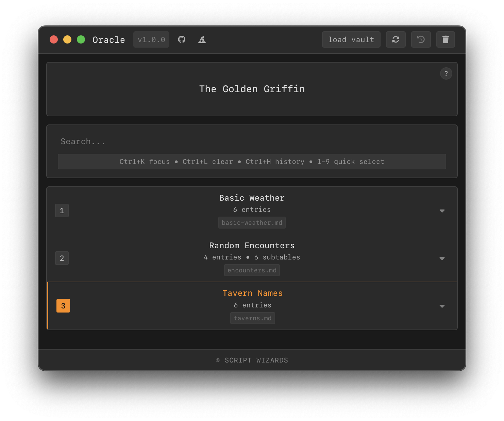Viewport: 504px width, 421px height.
Task: Click the Random Encounters title
Action: pyautogui.click(x=252, y=246)
